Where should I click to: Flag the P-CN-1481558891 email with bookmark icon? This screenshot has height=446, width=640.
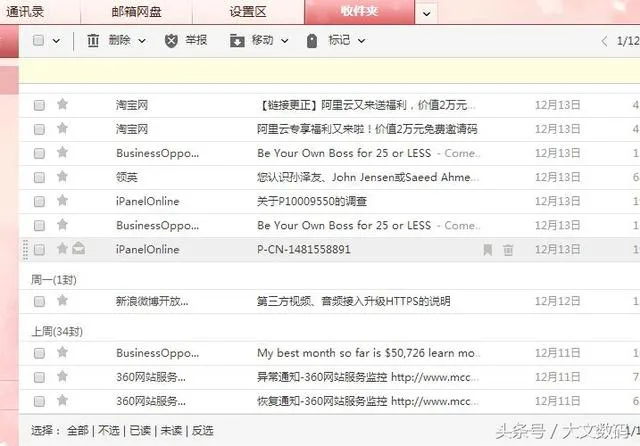click(487, 250)
